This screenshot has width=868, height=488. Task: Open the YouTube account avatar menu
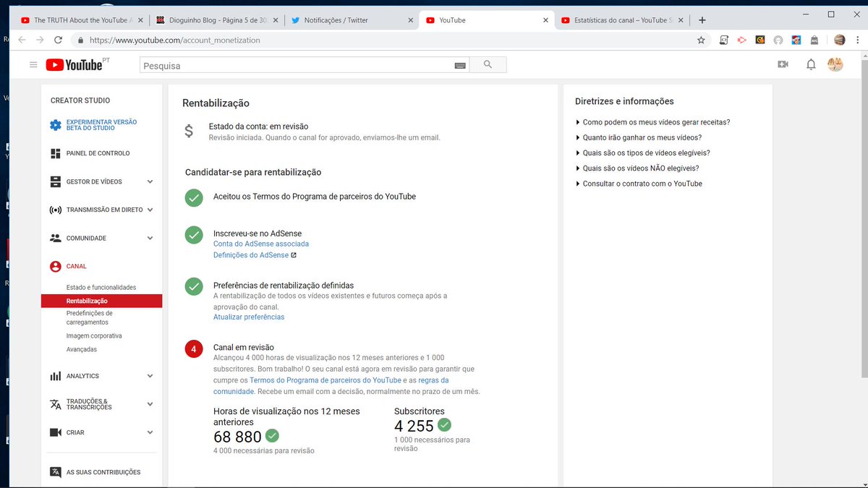point(835,64)
